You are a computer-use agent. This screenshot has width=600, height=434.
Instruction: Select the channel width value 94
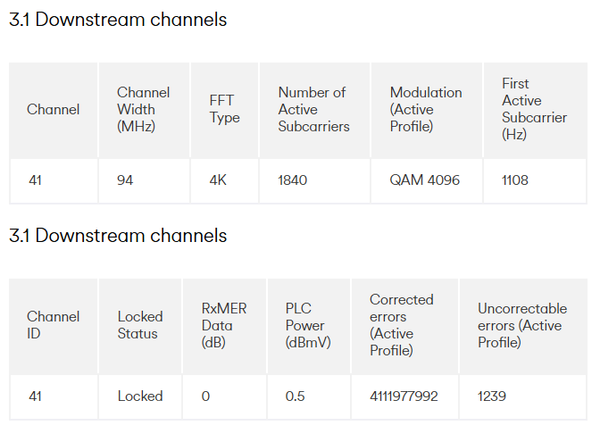(x=127, y=181)
